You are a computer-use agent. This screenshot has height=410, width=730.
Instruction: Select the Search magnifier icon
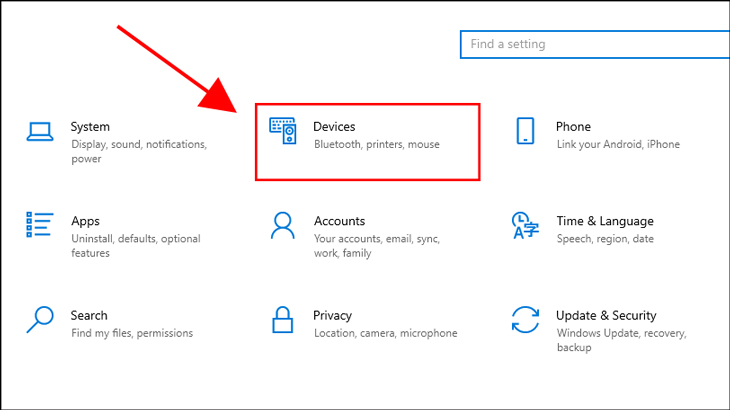(x=40, y=319)
